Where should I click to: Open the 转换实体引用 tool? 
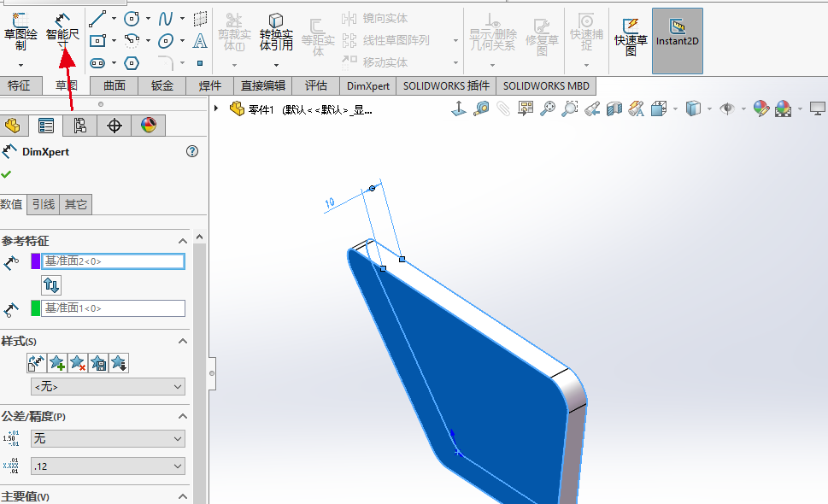[275, 26]
